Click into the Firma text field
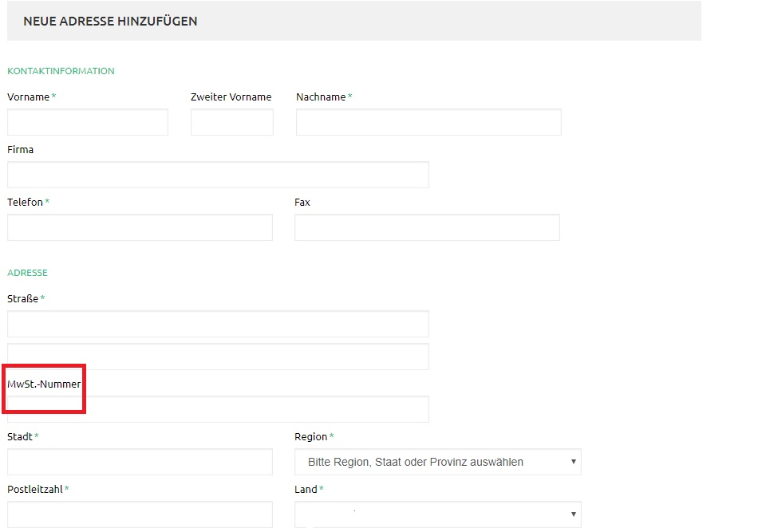The width and height of the screenshot is (766, 532). pos(218,175)
